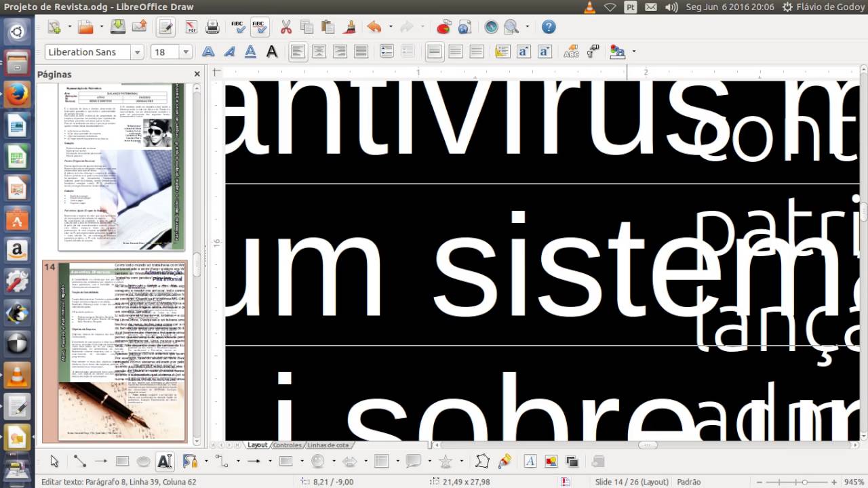
Task: Click the horizontal scrollbar thumb below the canvas
Action: (x=648, y=445)
